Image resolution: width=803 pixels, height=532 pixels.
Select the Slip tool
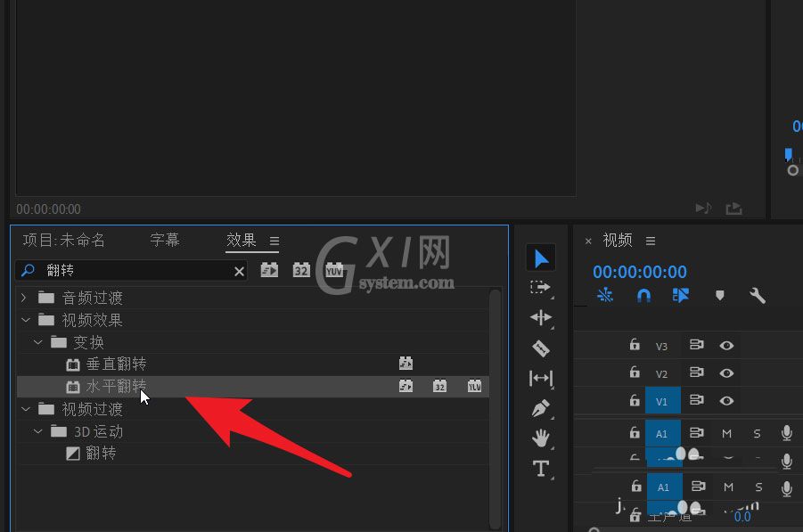[541, 379]
